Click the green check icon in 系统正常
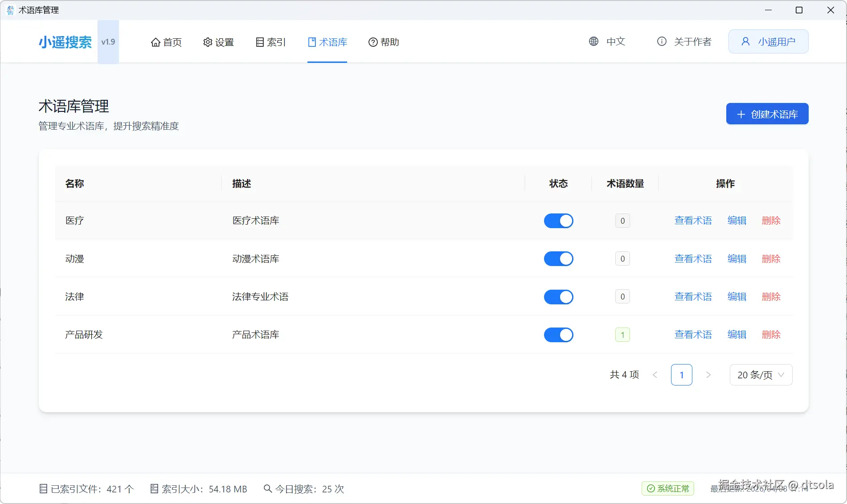 (651, 488)
